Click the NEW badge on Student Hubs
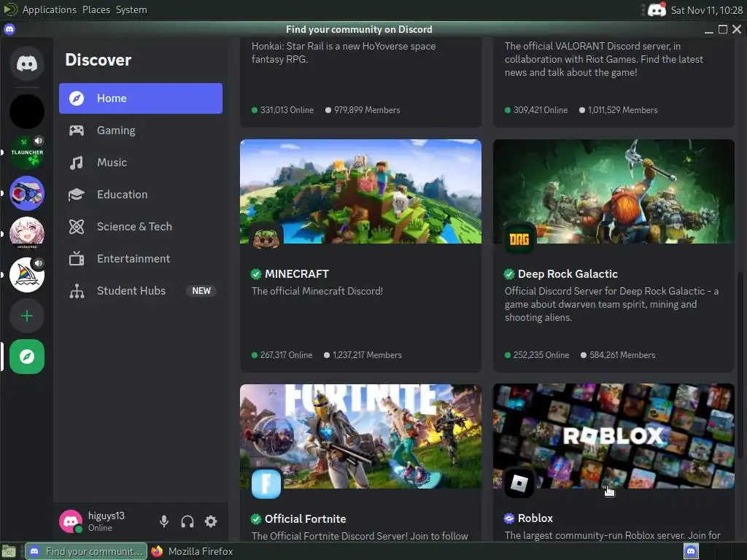 coord(201,291)
